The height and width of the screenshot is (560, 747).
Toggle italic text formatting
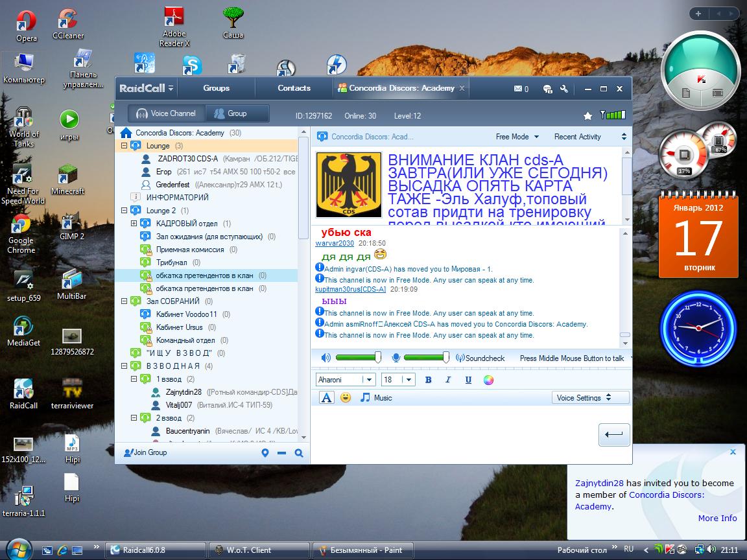point(448,380)
